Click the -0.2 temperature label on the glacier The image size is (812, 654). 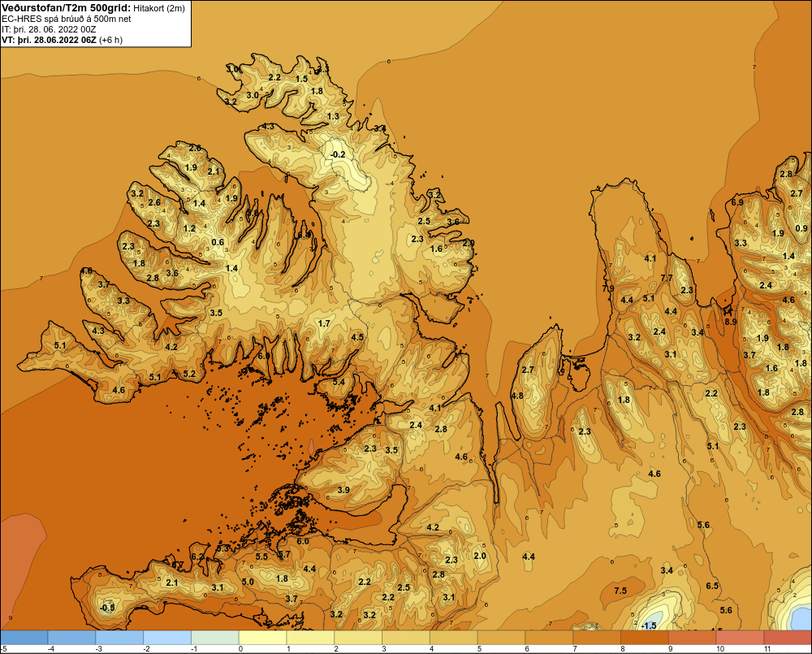[338, 154]
